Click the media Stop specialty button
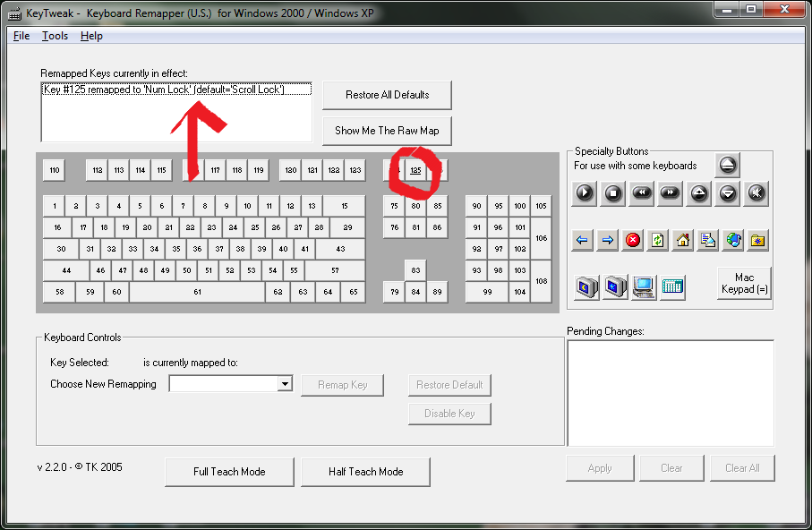812x530 pixels. 613,192
